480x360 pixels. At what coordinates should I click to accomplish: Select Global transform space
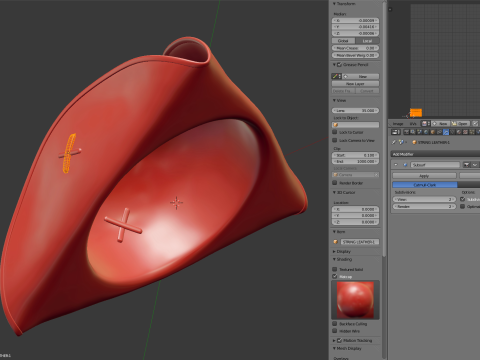(x=343, y=41)
